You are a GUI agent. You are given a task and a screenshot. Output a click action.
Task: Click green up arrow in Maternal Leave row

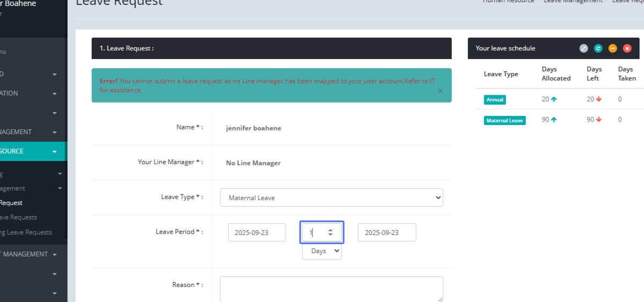[554, 120]
